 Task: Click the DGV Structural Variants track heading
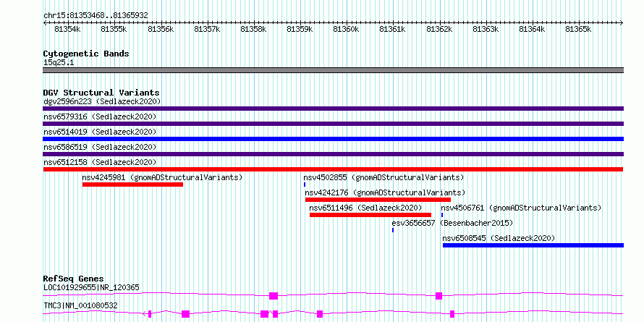101,93
